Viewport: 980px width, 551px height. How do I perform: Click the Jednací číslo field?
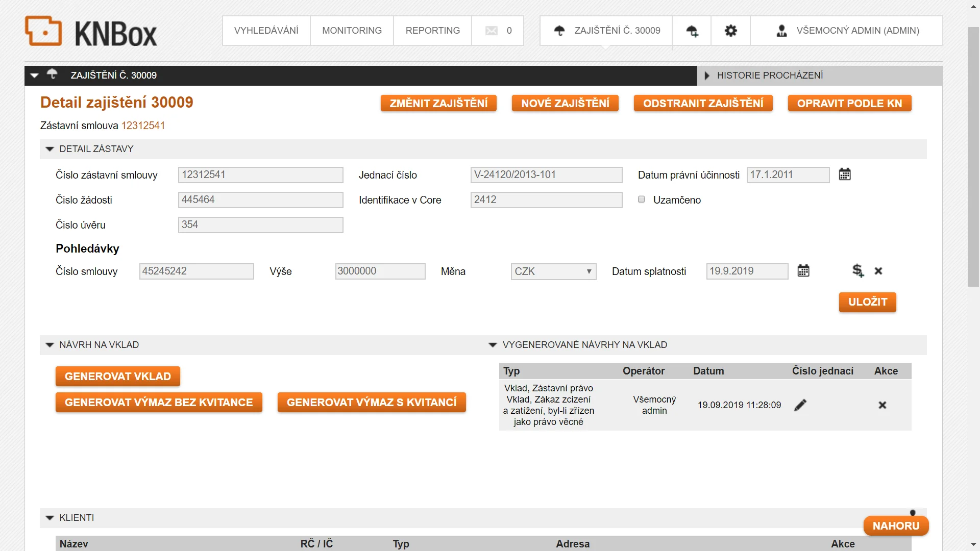(x=546, y=174)
